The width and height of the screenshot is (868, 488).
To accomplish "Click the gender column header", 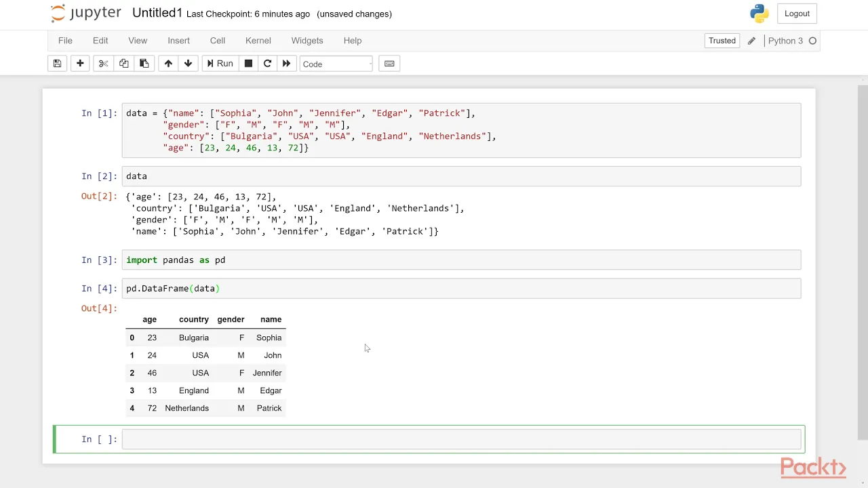I will point(231,319).
